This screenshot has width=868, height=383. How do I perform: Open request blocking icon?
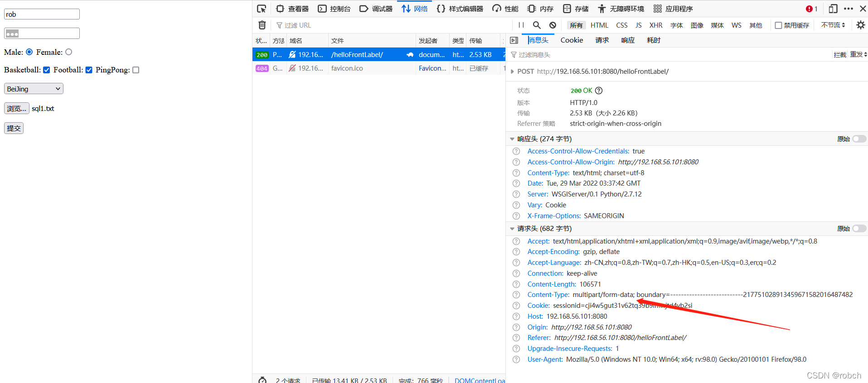click(x=553, y=25)
